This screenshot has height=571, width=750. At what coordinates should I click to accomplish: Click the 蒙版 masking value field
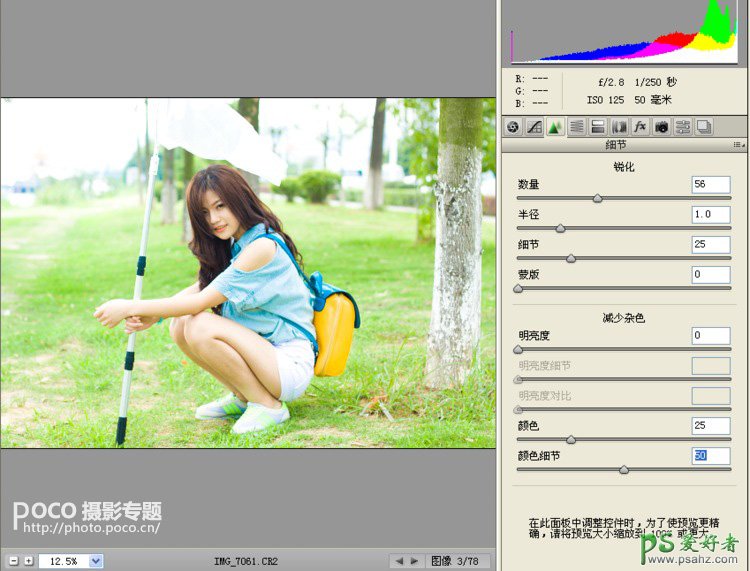711,275
